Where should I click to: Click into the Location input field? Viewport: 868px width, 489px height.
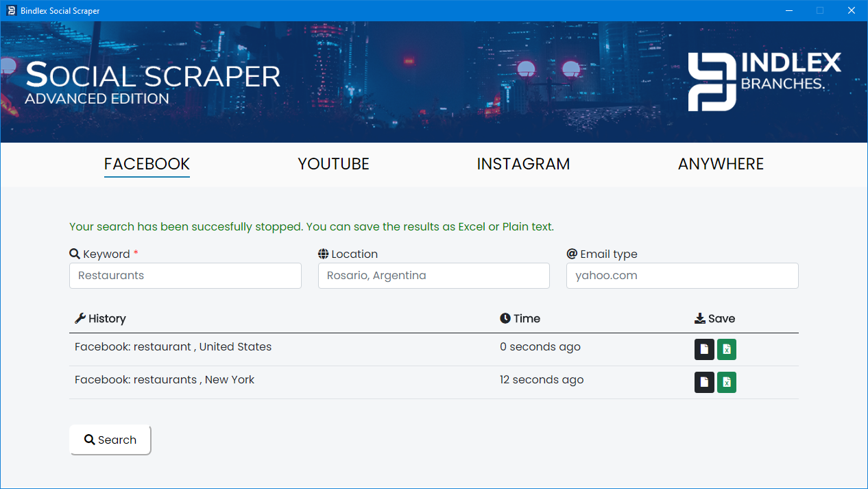click(434, 276)
